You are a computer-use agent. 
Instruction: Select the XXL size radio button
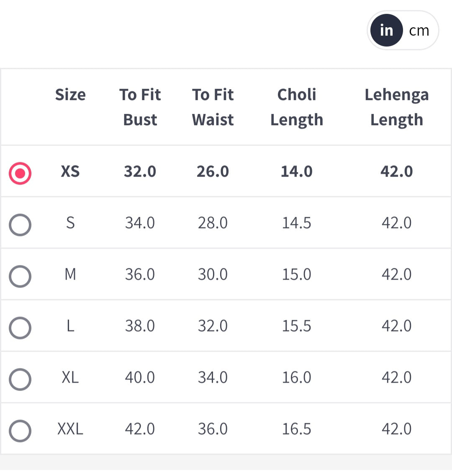tap(20, 431)
